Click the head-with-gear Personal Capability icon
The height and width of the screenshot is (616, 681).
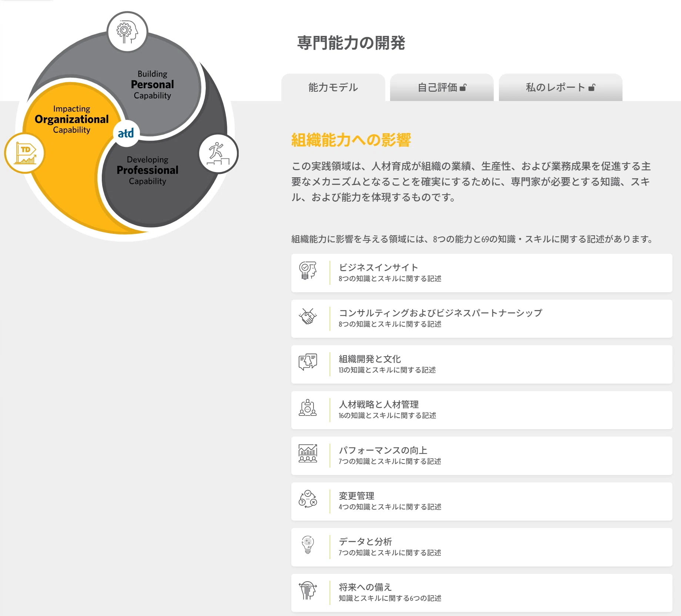click(127, 32)
